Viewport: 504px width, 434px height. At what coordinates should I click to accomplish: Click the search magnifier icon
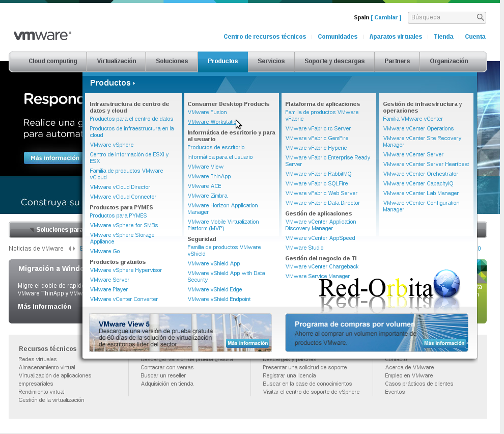tap(480, 17)
